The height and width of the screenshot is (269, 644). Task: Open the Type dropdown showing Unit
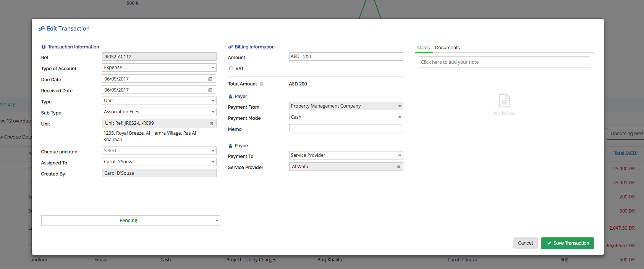coord(159,101)
